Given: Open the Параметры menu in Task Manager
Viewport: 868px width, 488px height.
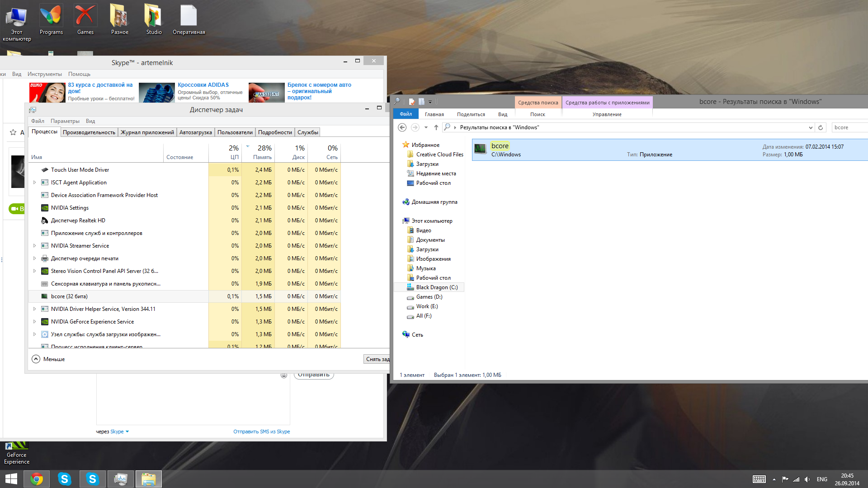Looking at the screenshot, I should (x=65, y=121).
